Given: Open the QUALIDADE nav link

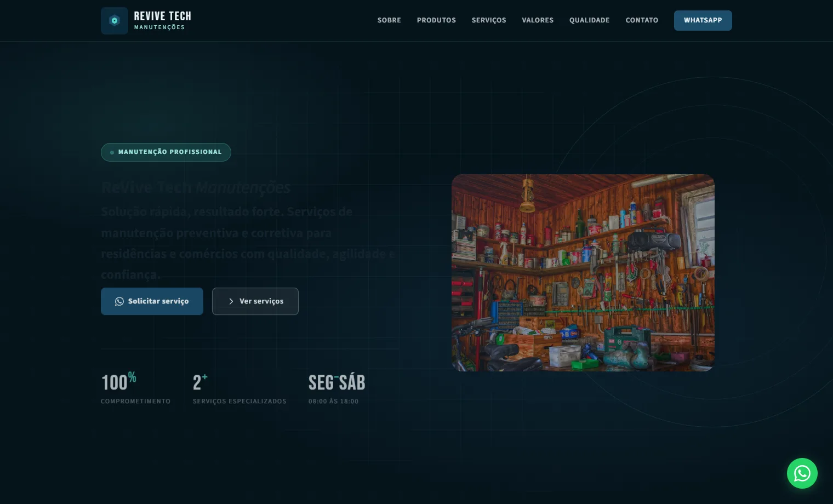Looking at the screenshot, I should (590, 20).
